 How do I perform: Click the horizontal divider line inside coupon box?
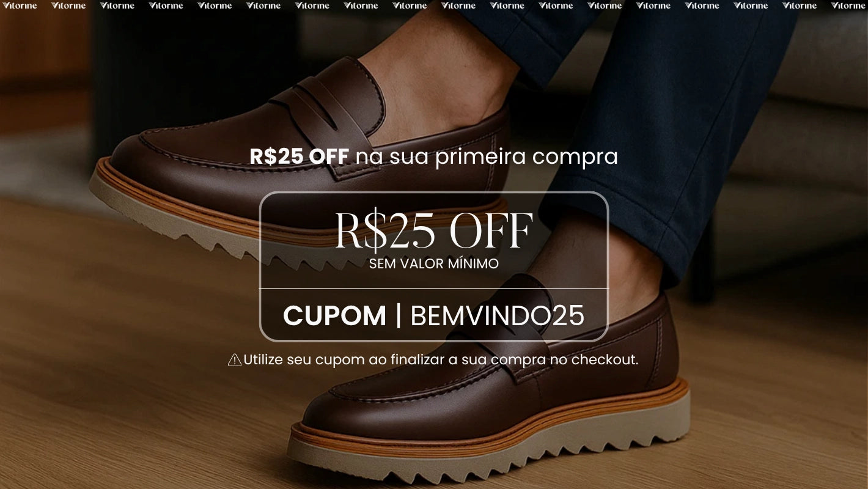click(434, 289)
